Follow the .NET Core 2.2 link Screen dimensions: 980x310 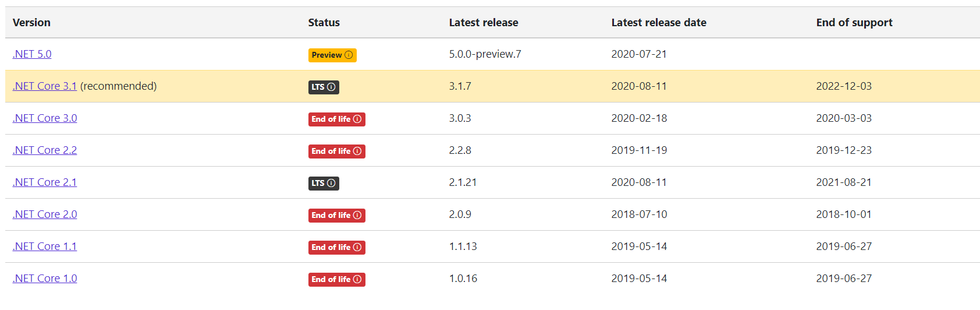tap(45, 150)
